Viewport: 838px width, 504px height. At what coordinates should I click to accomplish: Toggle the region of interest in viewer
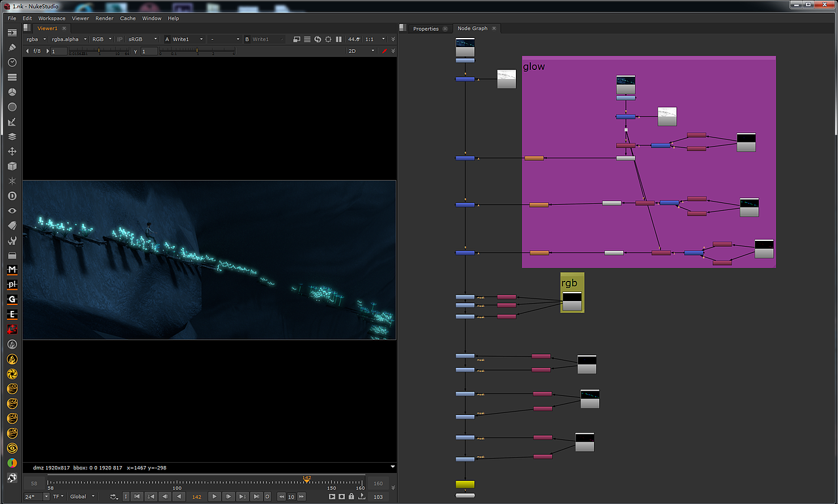[329, 39]
